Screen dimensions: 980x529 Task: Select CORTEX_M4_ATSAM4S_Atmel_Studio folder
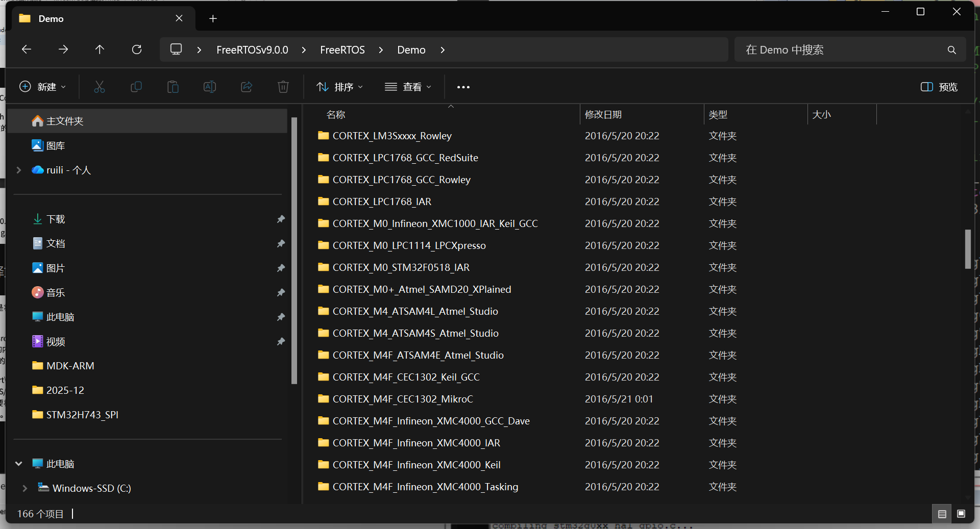point(408,334)
